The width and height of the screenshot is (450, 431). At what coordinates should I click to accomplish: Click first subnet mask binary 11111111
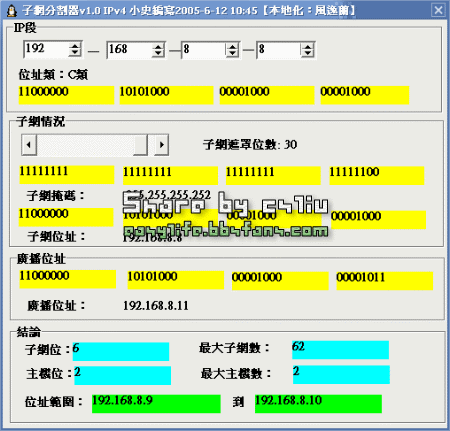[x=67, y=175]
